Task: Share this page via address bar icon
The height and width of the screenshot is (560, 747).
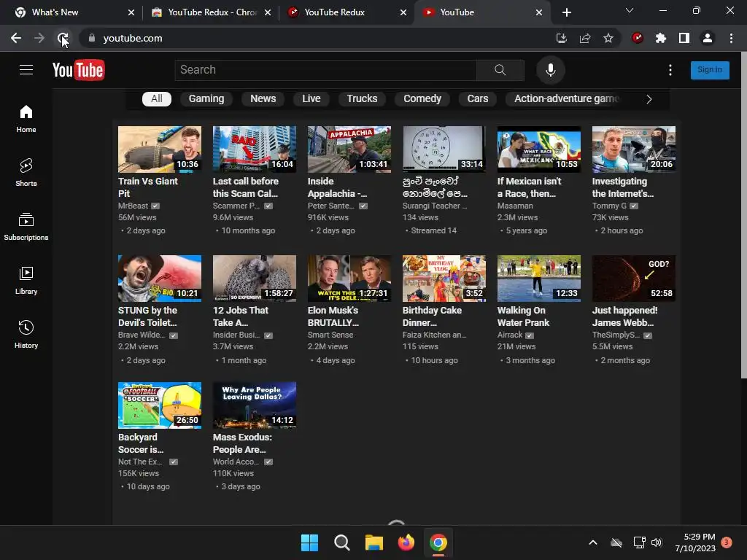Action: click(x=585, y=38)
